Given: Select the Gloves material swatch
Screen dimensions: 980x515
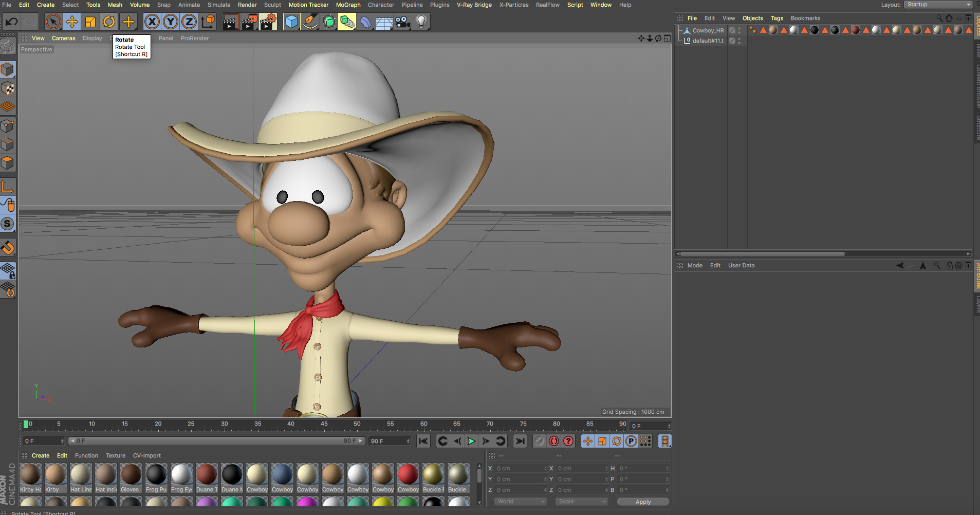Looking at the screenshot, I should [131, 477].
